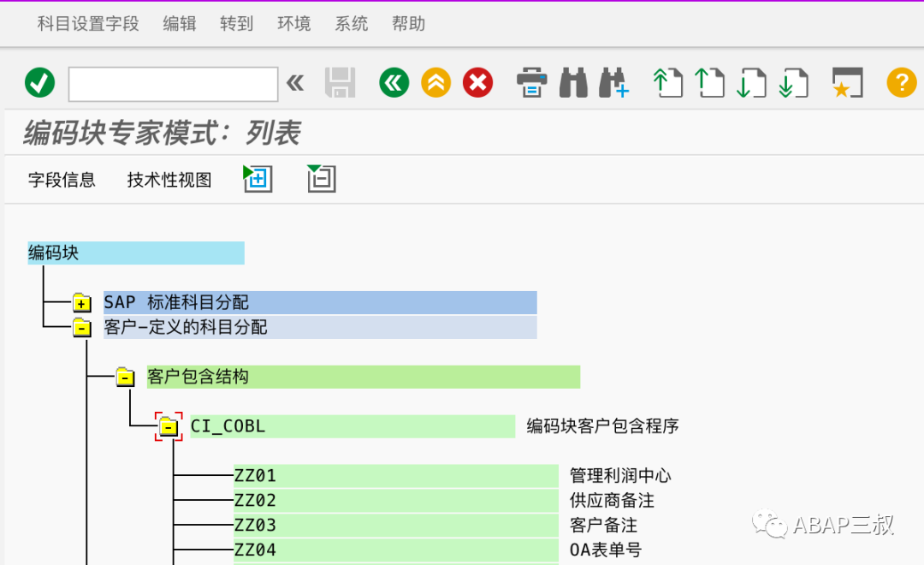The width and height of the screenshot is (924, 565).
Task: Collapse the command field with double chevron
Action: 295,82
